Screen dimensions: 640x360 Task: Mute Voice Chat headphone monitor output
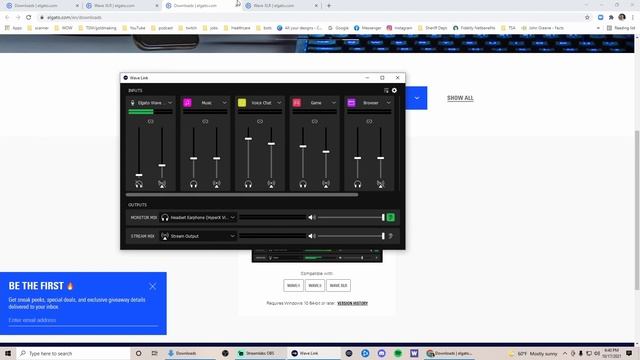click(248, 184)
